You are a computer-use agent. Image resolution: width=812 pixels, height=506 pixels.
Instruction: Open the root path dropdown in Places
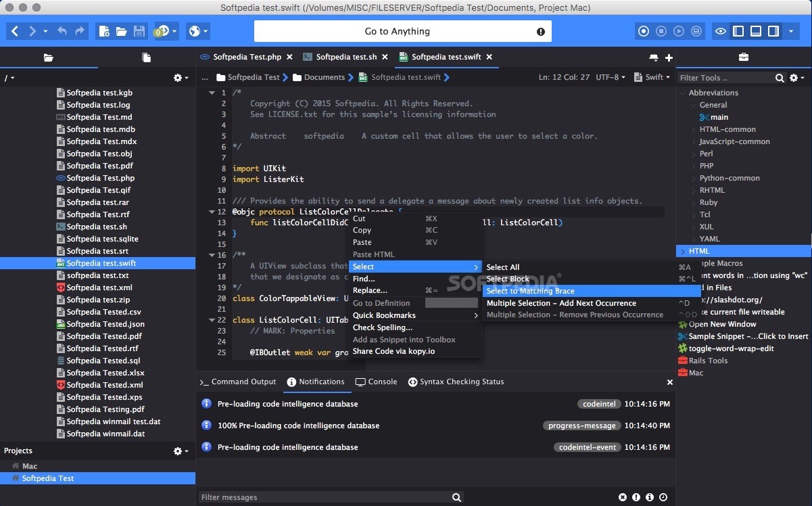tap(9, 78)
